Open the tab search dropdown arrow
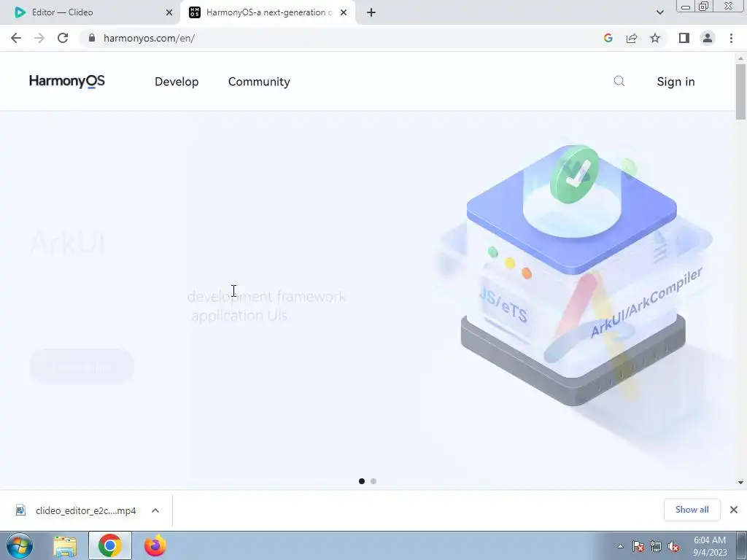The width and height of the screenshot is (747, 560). (x=659, y=12)
